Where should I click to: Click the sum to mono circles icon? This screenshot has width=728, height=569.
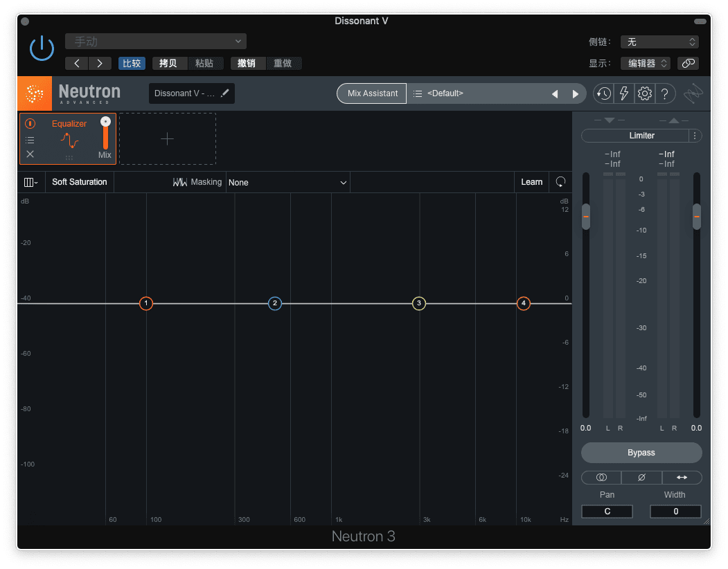click(601, 478)
